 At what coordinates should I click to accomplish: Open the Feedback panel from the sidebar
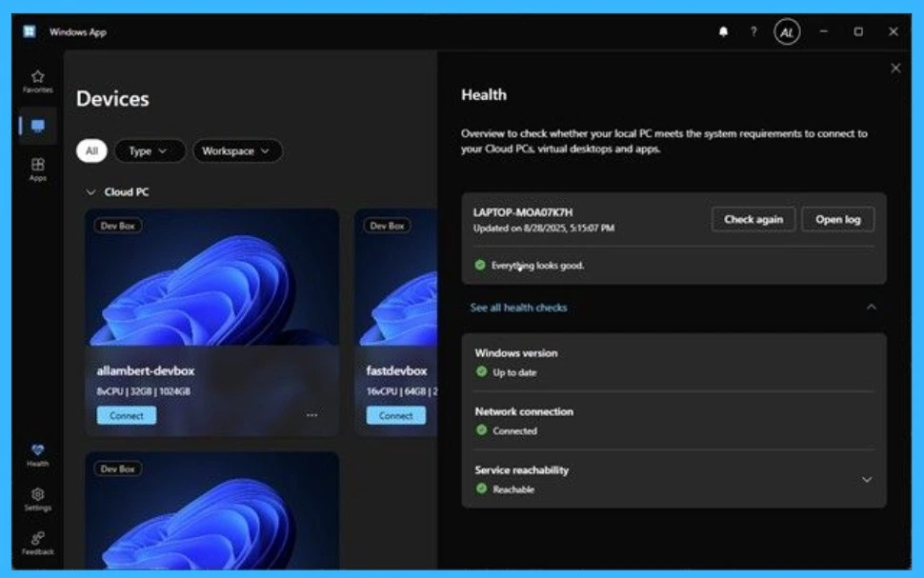(38, 541)
